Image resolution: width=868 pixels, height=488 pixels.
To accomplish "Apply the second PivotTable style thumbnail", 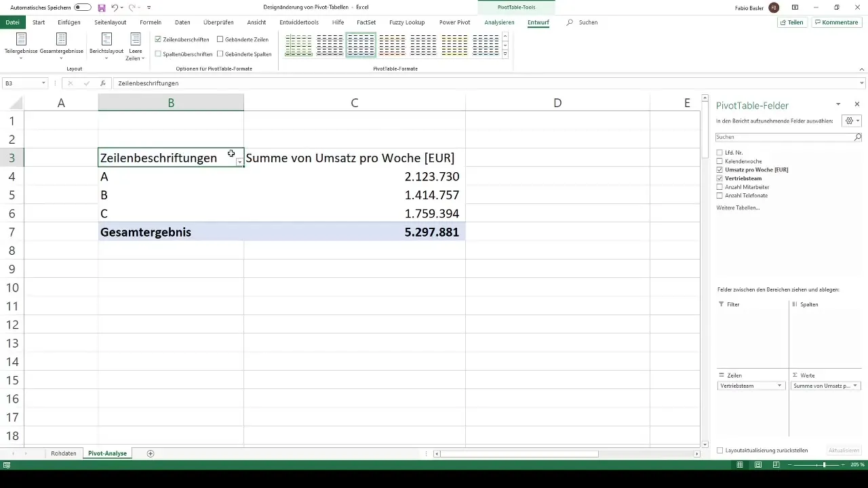I will (330, 45).
